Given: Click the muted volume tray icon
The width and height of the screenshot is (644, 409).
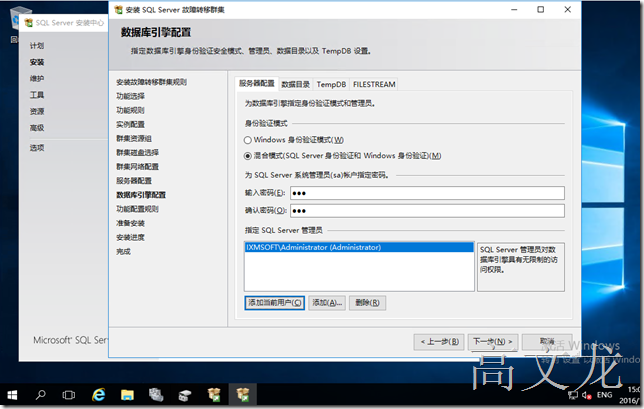Looking at the screenshot, I should pos(586,395).
